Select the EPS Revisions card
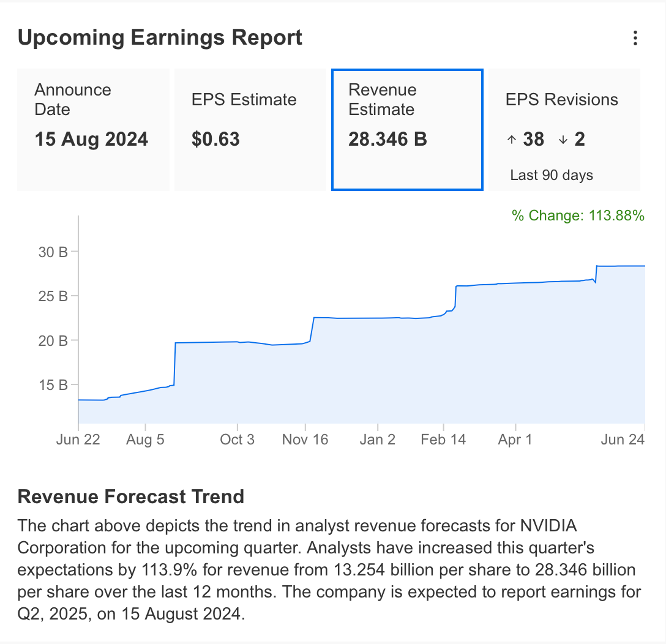 [x=564, y=130]
